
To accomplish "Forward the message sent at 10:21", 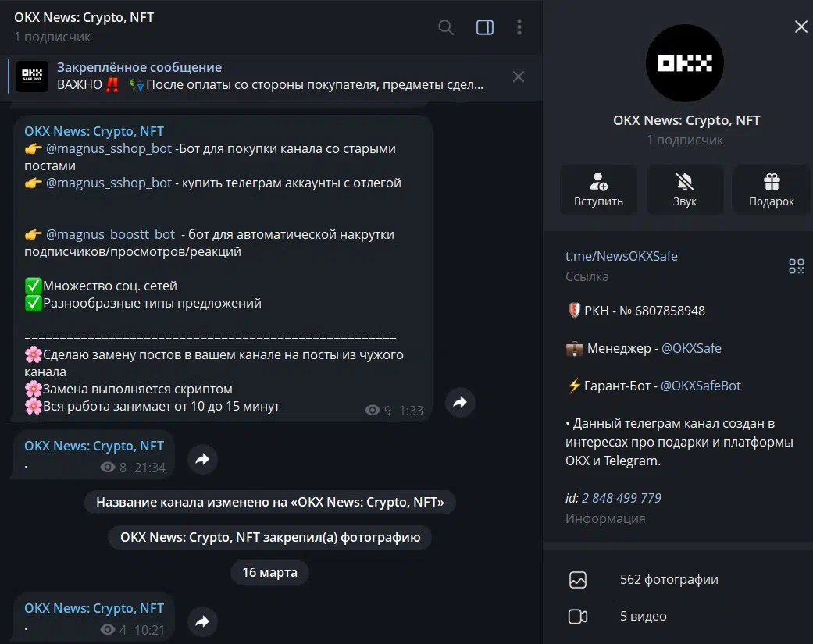I will pos(202,621).
